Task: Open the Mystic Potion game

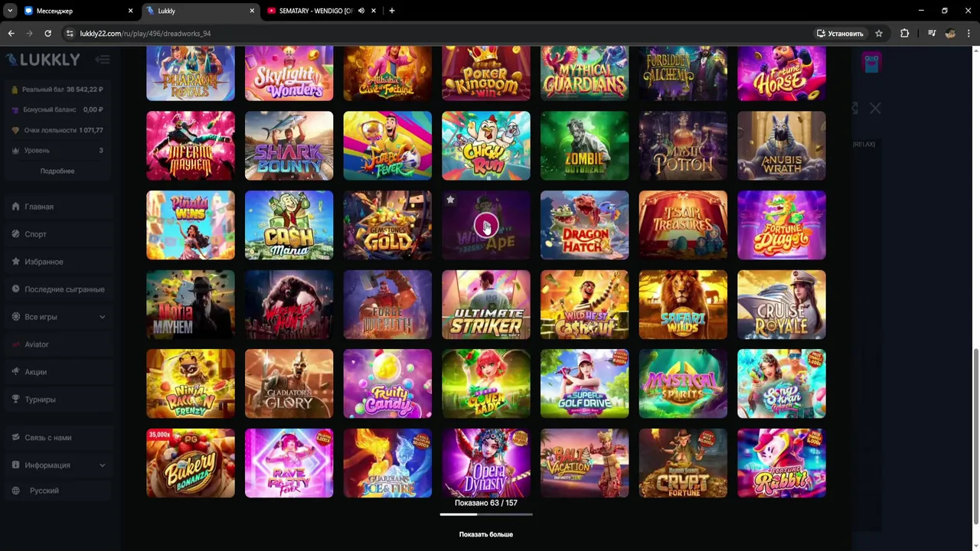Action: click(x=683, y=145)
